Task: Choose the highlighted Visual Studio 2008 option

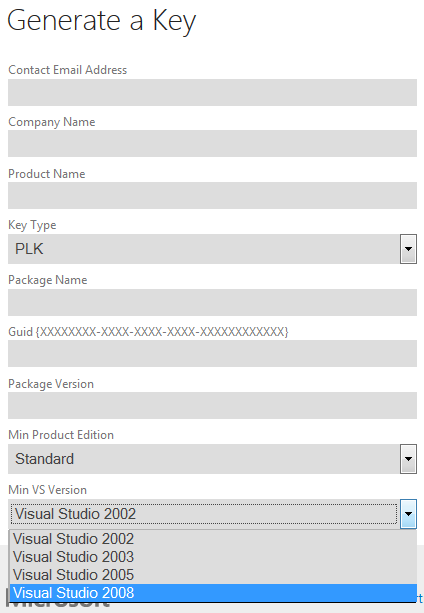Action: pyautogui.click(x=213, y=593)
